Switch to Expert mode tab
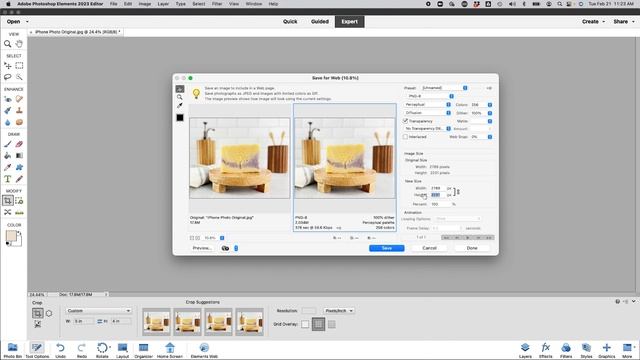 click(350, 22)
